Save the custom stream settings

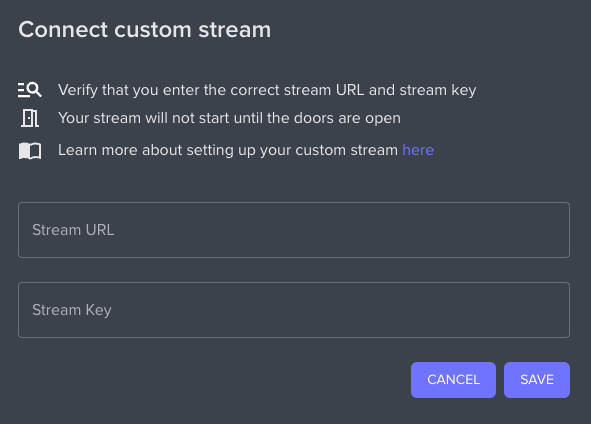pos(537,380)
